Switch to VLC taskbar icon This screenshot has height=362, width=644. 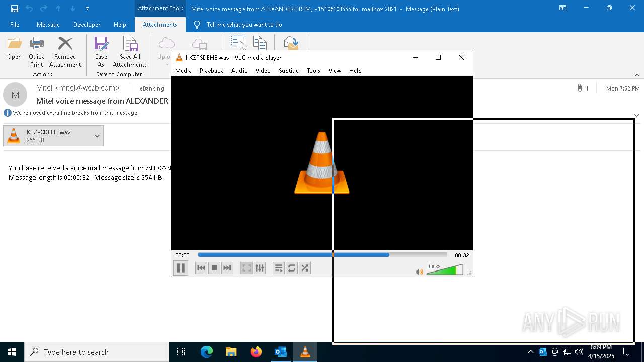pyautogui.click(x=305, y=352)
